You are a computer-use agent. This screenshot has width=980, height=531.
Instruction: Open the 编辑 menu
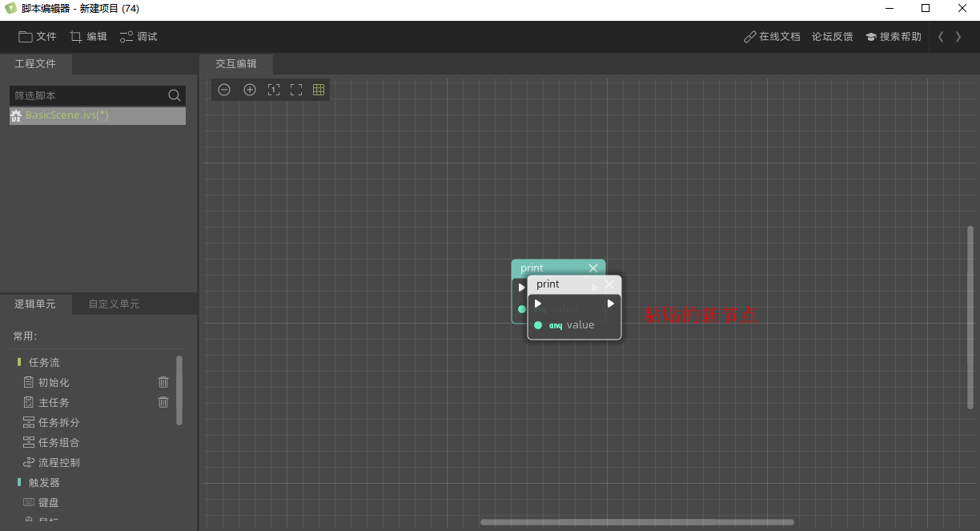(x=88, y=37)
